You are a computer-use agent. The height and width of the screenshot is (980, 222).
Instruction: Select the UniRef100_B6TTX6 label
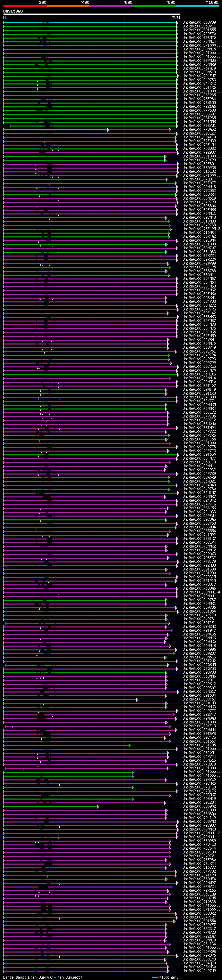(x=199, y=88)
